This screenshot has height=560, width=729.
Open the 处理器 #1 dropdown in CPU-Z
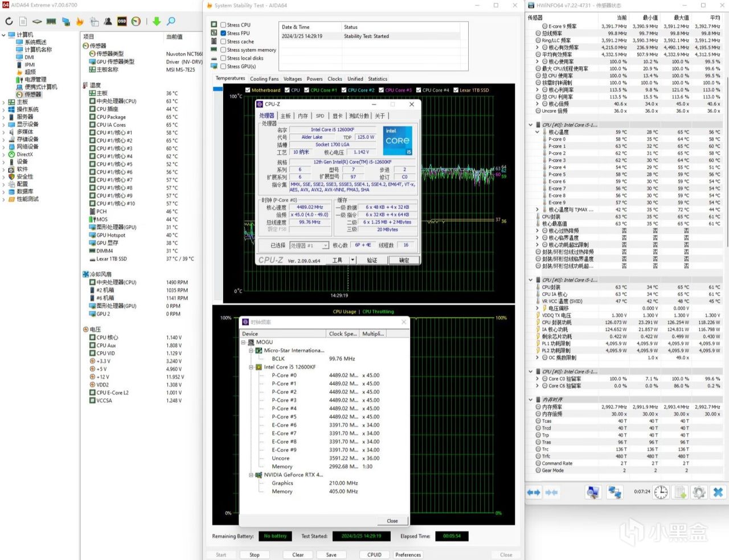[x=309, y=245]
